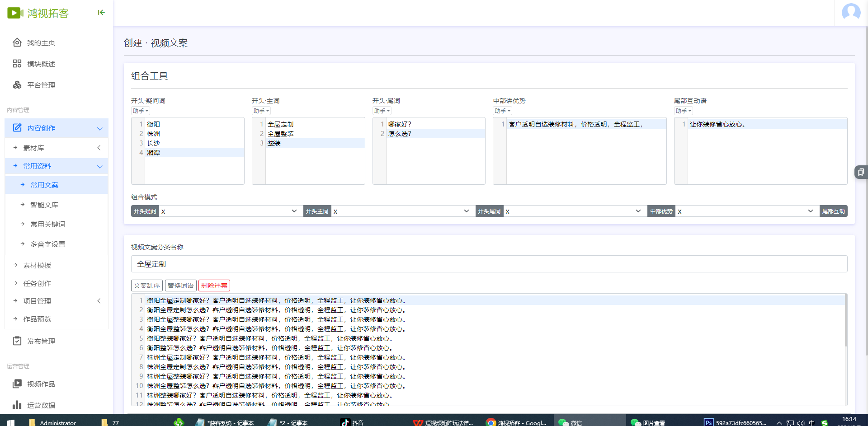868x426 pixels.
Task: Click the 开头疑问 label button
Action: coord(145,211)
